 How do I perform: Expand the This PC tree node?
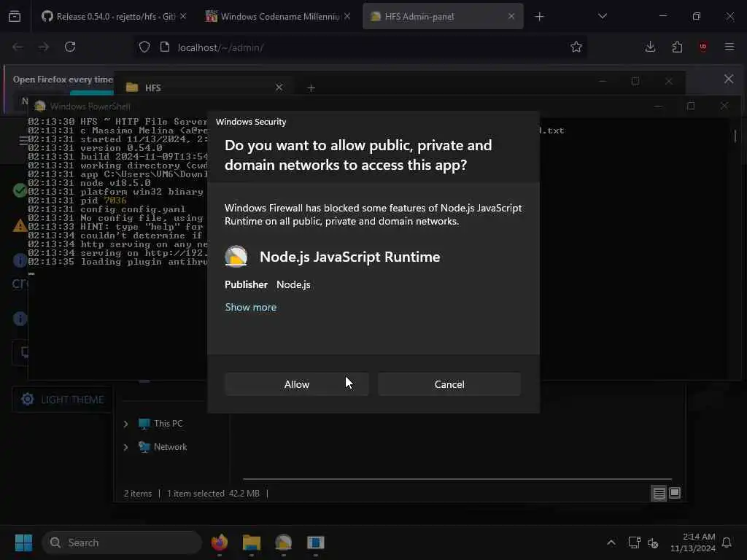pos(125,424)
